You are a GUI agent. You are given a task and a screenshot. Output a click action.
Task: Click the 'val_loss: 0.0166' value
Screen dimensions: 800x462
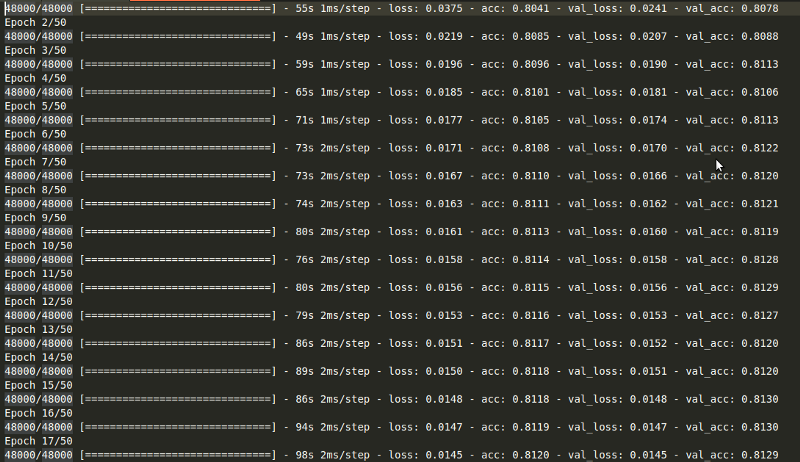click(x=617, y=176)
